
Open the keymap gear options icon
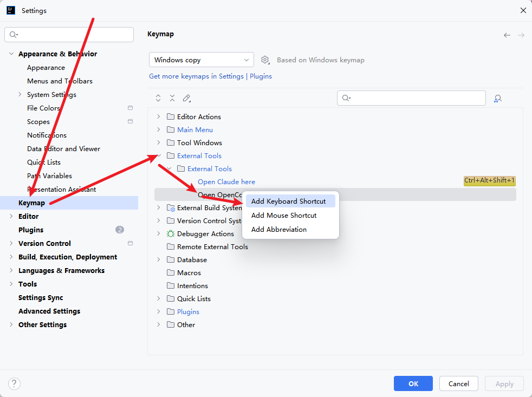pyautogui.click(x=265, y=60)
